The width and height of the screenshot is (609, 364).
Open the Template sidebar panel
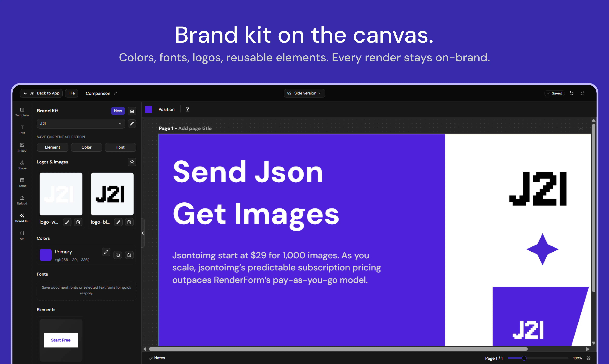click(22, 112)
